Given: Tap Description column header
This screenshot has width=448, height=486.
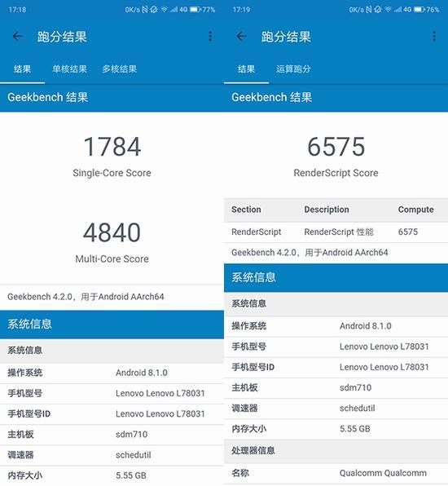Looking at the screenshot, I should [327, 210].
